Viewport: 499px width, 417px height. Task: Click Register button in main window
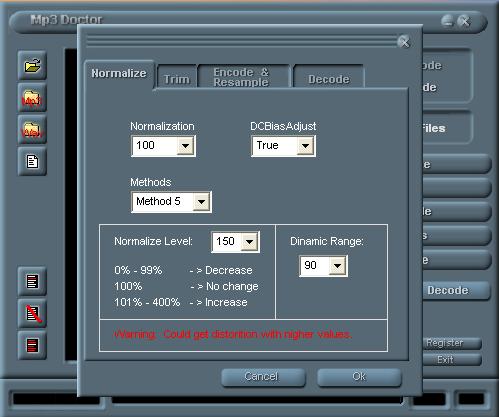point(452,343)
